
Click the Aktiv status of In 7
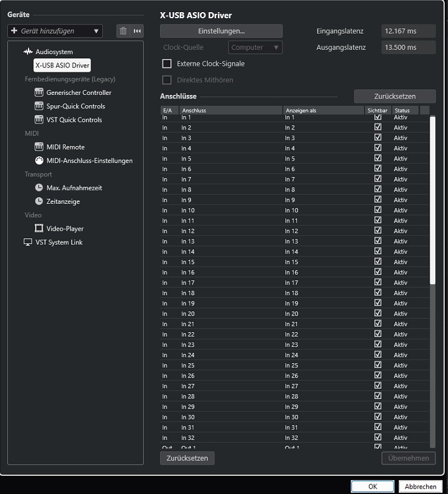(x=401, y=179)
